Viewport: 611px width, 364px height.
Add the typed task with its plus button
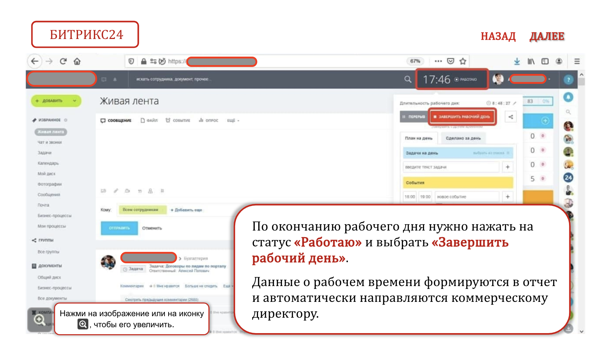pos(508,167)
